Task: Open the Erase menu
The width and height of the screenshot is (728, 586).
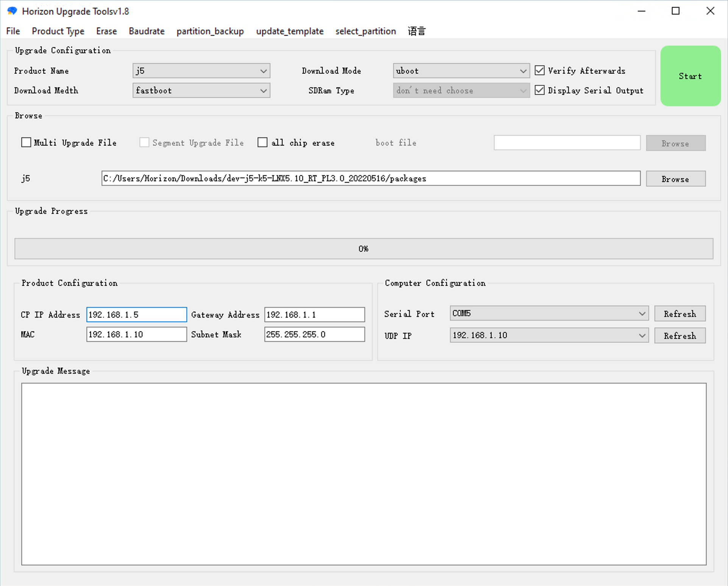Action: (106, 31)
